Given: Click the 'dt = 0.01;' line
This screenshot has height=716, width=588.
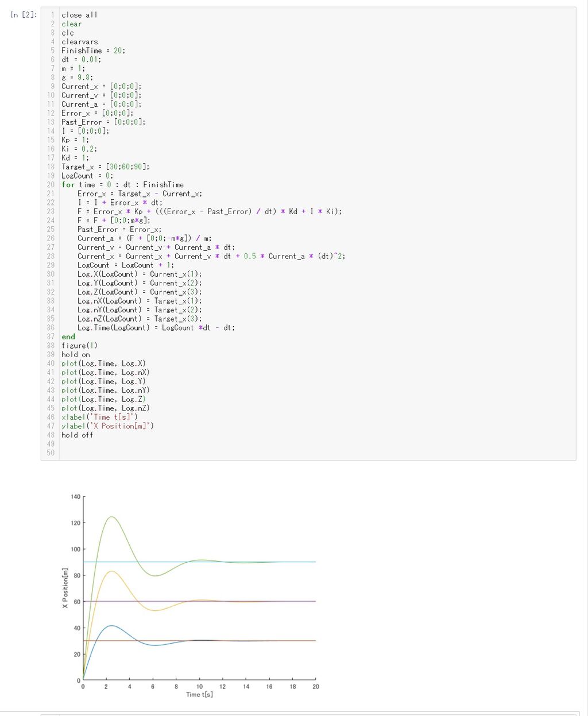Looking at the screenshot, I should pyautogui.click(x=81, y=60).
